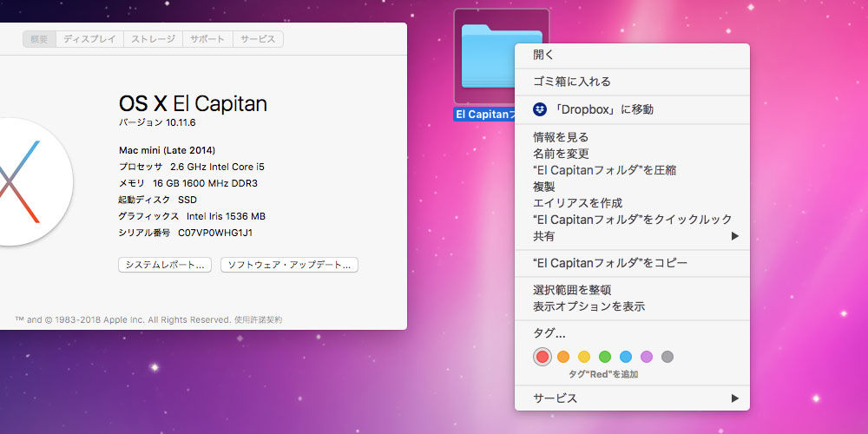Image resolution: width=868 pixels, height=434 pixels.
Task: Open the ストレージ tab
Action: click(154, 39)
